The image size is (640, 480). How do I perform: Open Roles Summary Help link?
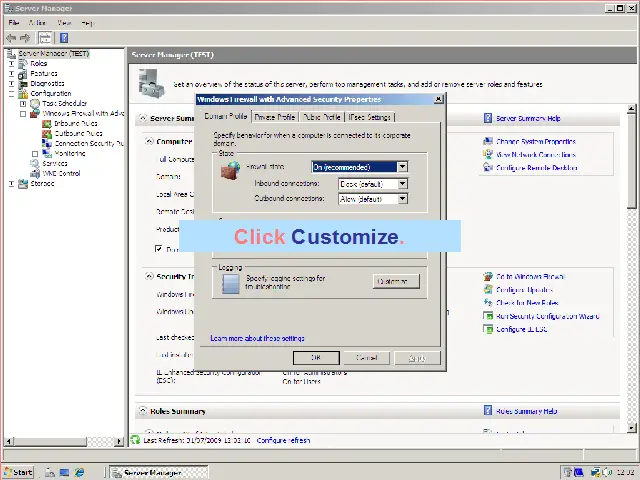[x=527, y=411]
